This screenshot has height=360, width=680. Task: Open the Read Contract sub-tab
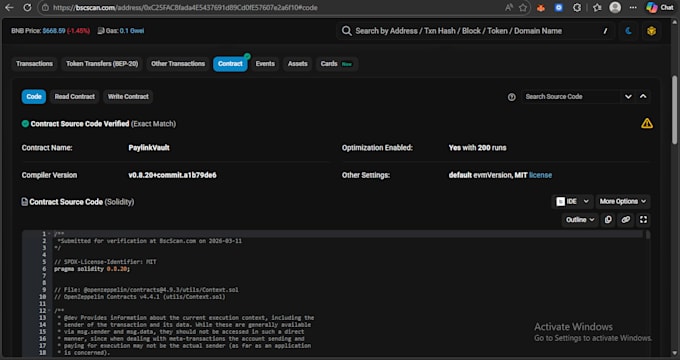point(75,96)
